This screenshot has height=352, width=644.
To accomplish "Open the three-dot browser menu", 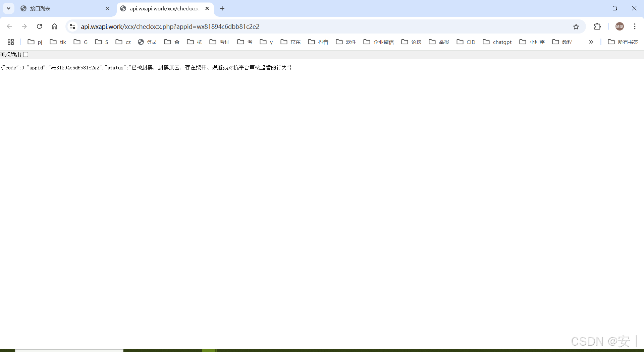I will [635, 26].
